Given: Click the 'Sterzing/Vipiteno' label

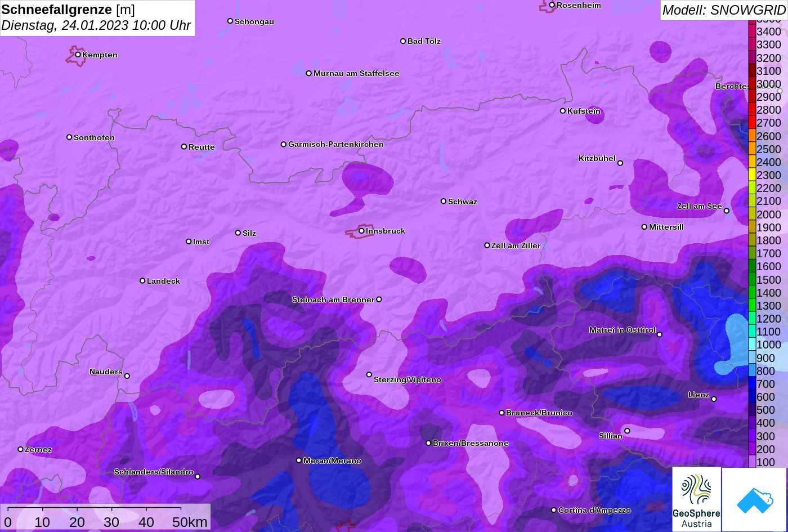Looking at the screenshot, I should click(408, 379).
